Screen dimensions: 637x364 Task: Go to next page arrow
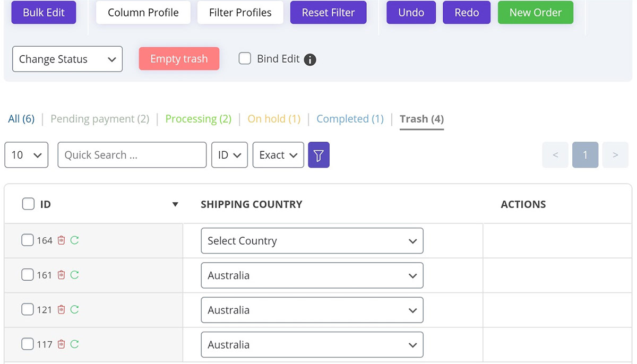[615, 155]
